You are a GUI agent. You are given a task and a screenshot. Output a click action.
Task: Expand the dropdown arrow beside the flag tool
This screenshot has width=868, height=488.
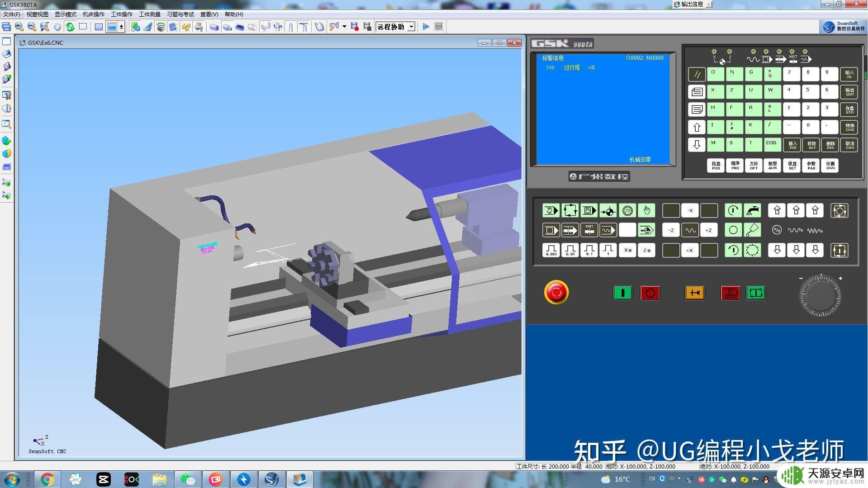(x=344, y=27)
